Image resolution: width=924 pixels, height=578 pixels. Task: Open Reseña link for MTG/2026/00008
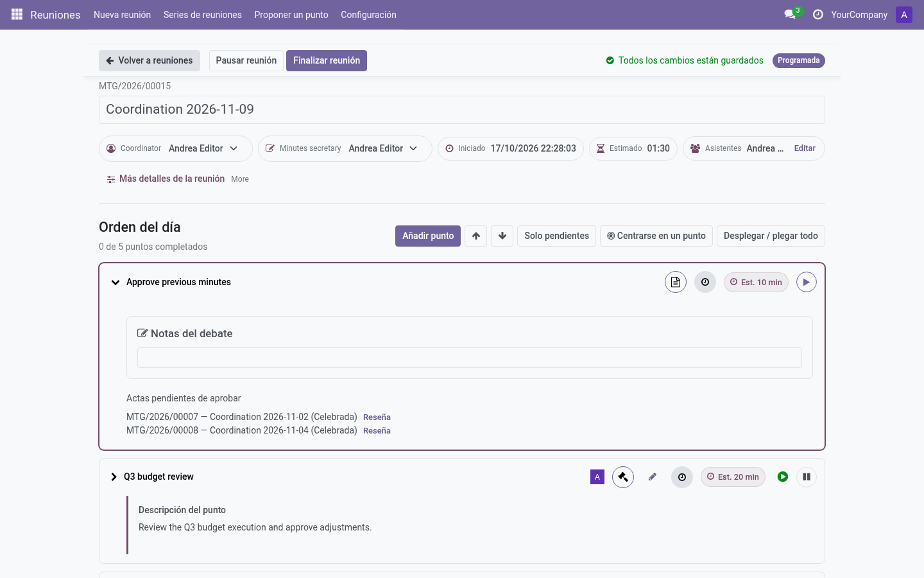click(377, 430)
